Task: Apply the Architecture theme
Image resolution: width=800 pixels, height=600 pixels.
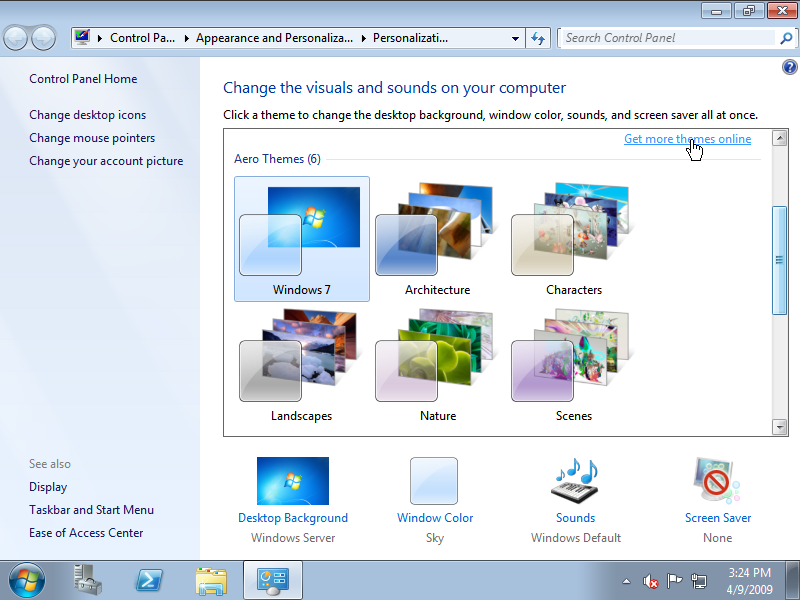Action: click(x=437, y=239)
